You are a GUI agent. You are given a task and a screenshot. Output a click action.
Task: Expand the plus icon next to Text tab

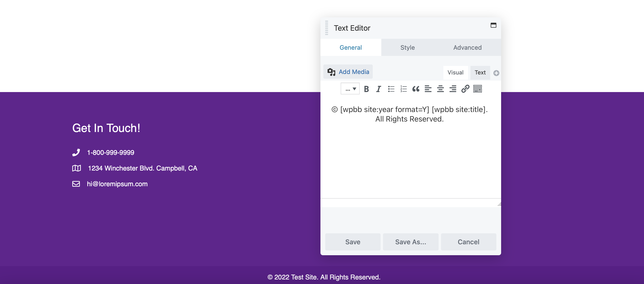[496, 73]
